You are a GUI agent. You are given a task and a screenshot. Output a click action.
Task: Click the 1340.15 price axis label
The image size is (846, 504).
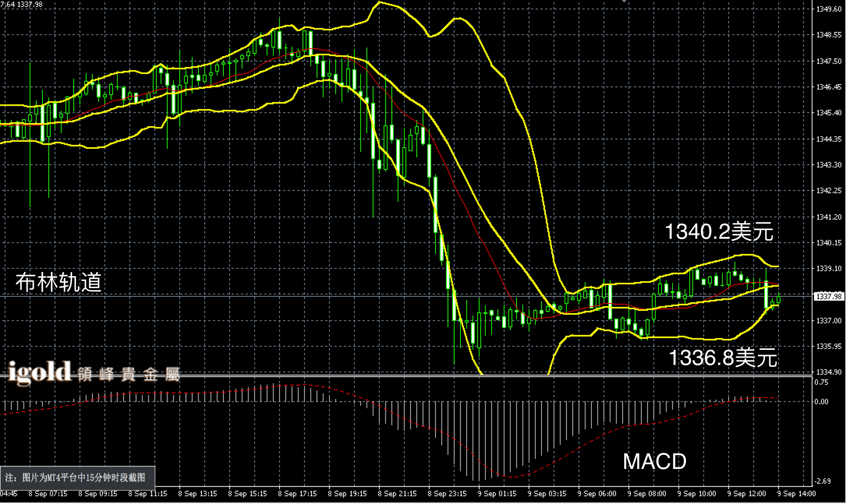pos(829,243)
